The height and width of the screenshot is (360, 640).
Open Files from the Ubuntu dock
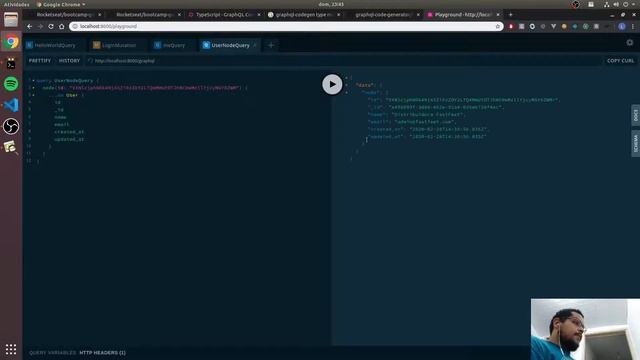click(11, 20)
